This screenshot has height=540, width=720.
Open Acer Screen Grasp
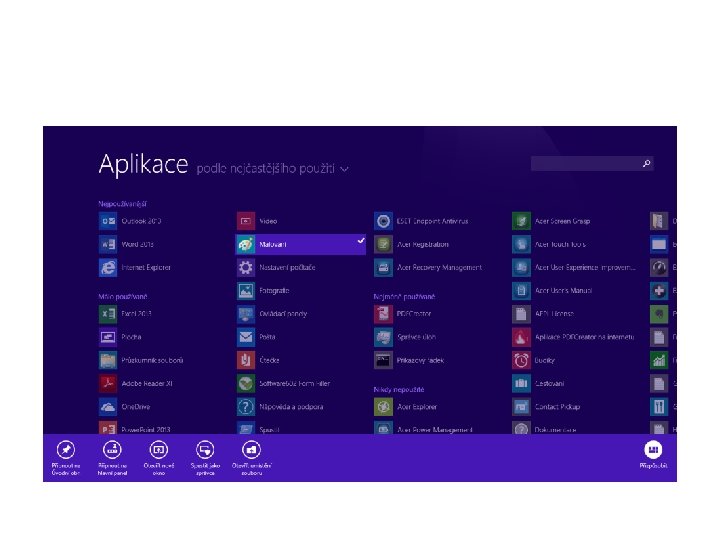coord(521,221)
